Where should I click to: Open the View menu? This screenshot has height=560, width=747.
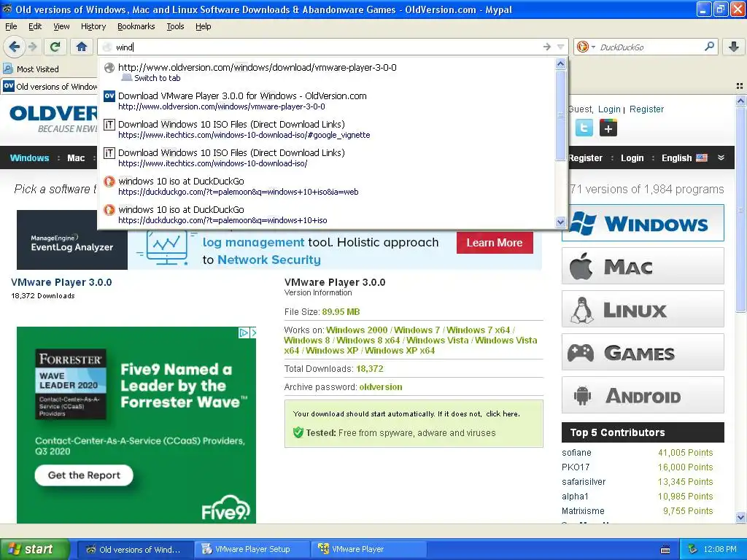click(x=61, y=26)
